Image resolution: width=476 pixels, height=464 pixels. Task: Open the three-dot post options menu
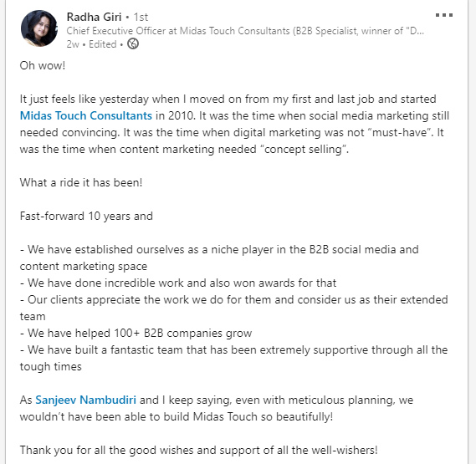tap(444, 15)
